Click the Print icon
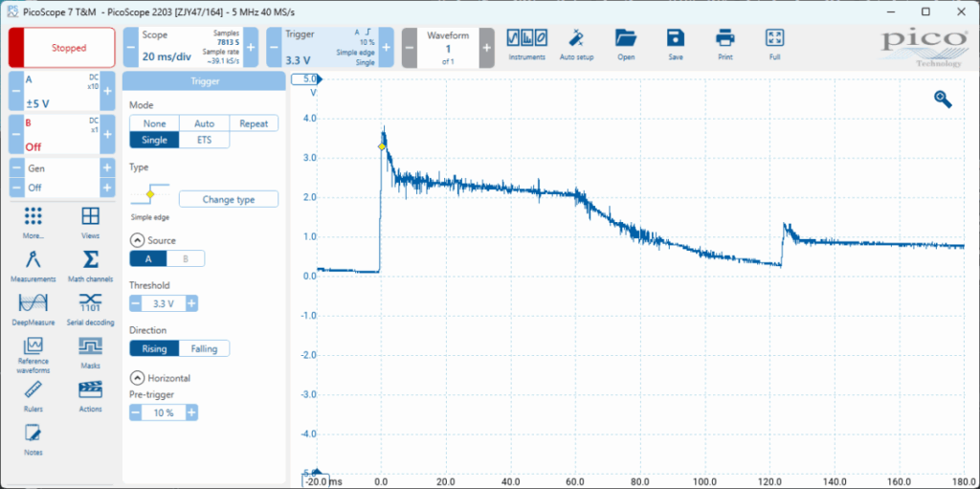 coord(724,39)
